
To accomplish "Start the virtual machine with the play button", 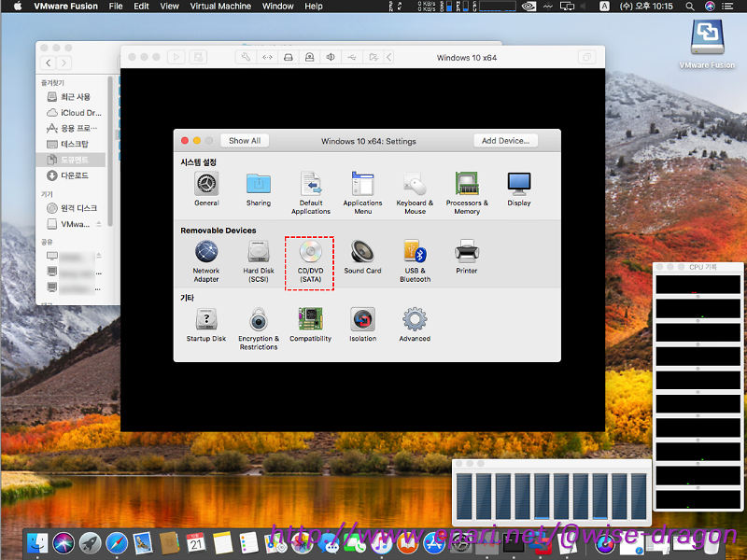I will point(176,57).
